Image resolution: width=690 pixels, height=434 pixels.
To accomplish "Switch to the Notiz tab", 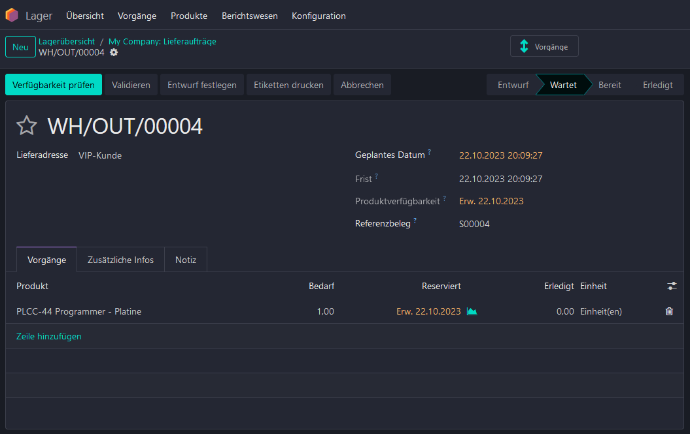I will click(186, 260).
